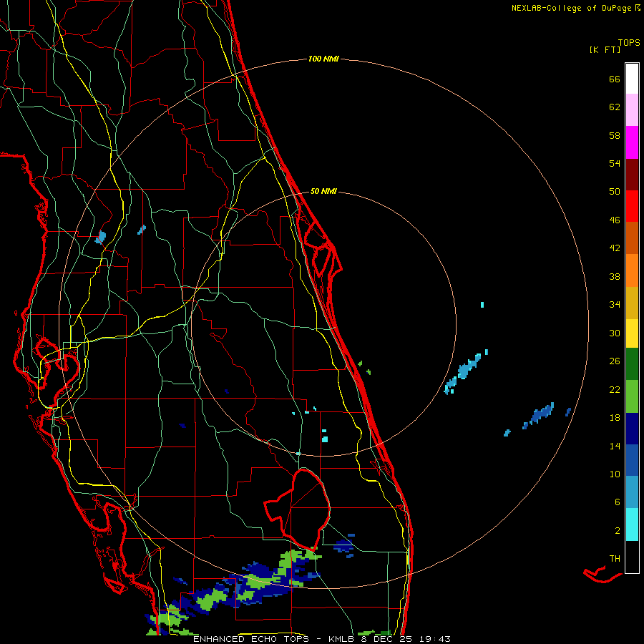
Task: Click the 54 legend value
Action: [x=615, y=163]
